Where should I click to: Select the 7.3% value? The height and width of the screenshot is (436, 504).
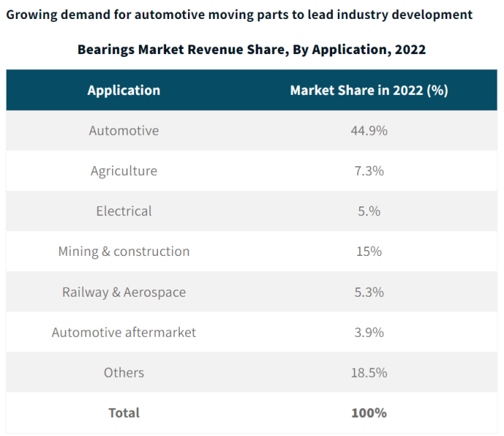(369, 171)
